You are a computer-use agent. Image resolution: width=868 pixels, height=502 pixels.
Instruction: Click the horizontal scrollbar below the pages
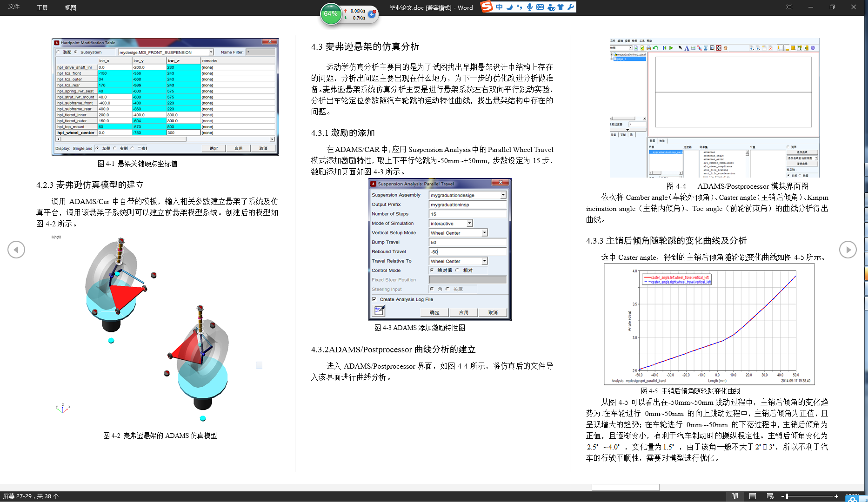625,487
